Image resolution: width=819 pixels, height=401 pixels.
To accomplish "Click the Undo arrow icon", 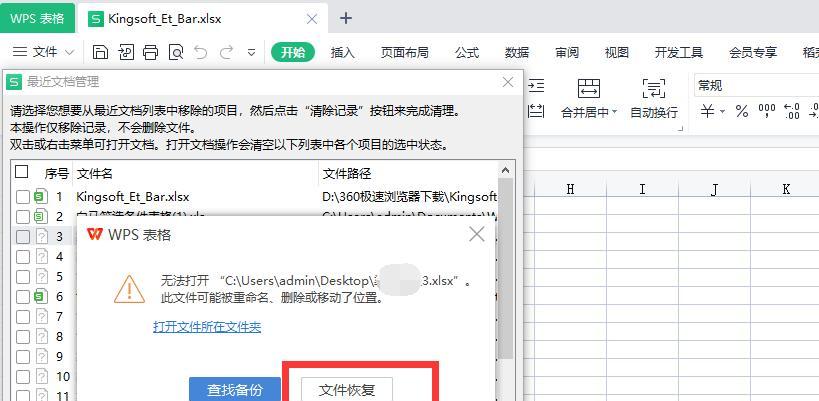I will pyautogui.click(x=201, y=52).
